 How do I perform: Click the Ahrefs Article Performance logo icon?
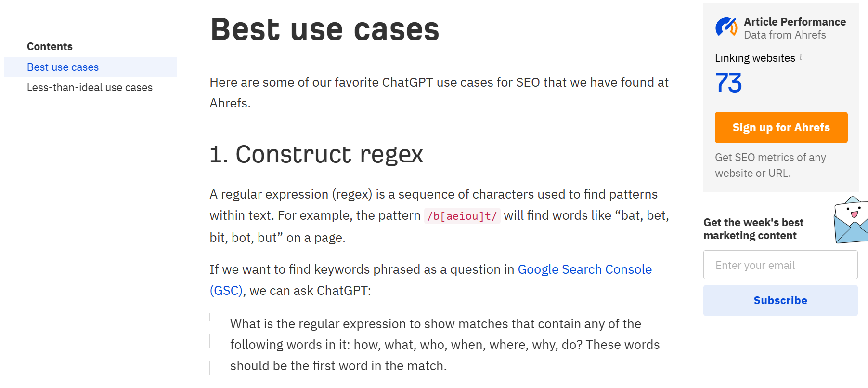(x=726, y=27)
